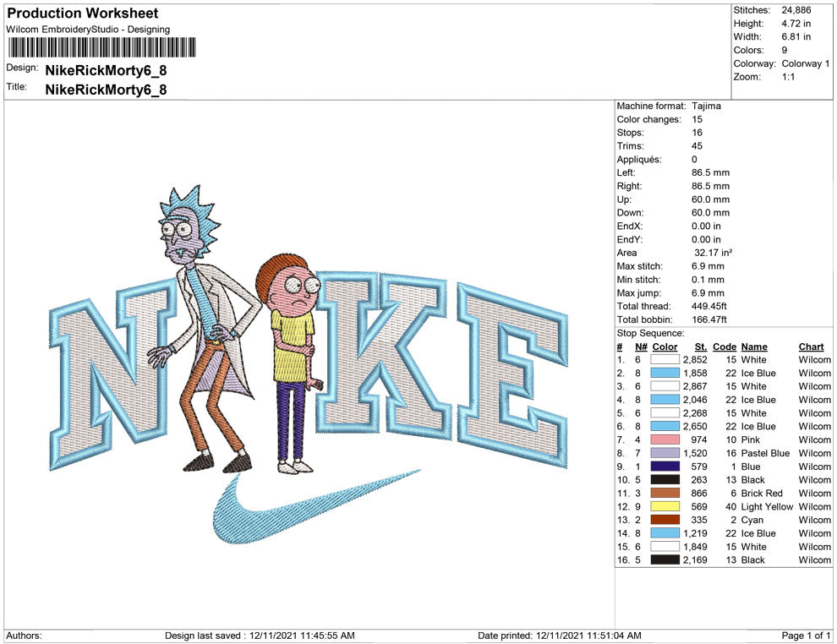Click the Left value '86.5 mm'
Screen dimensions: 837x644
click(710, 173)
